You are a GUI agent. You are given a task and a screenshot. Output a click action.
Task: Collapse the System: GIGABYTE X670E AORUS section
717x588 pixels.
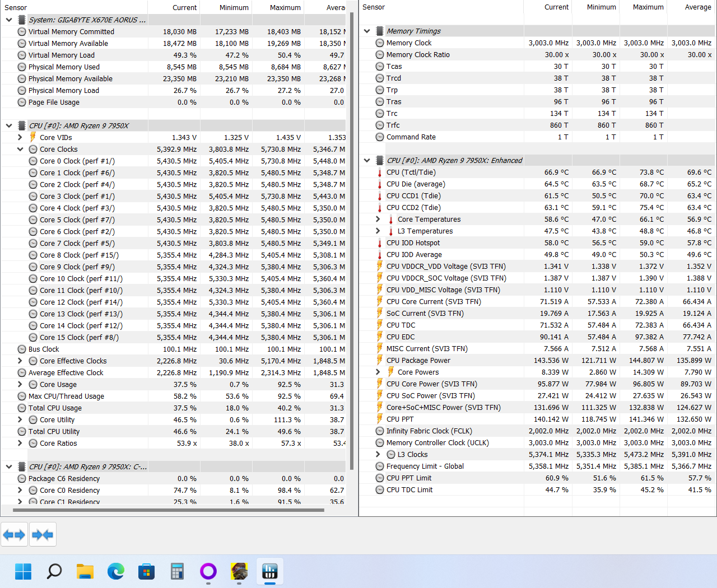[x=9, y=20]
